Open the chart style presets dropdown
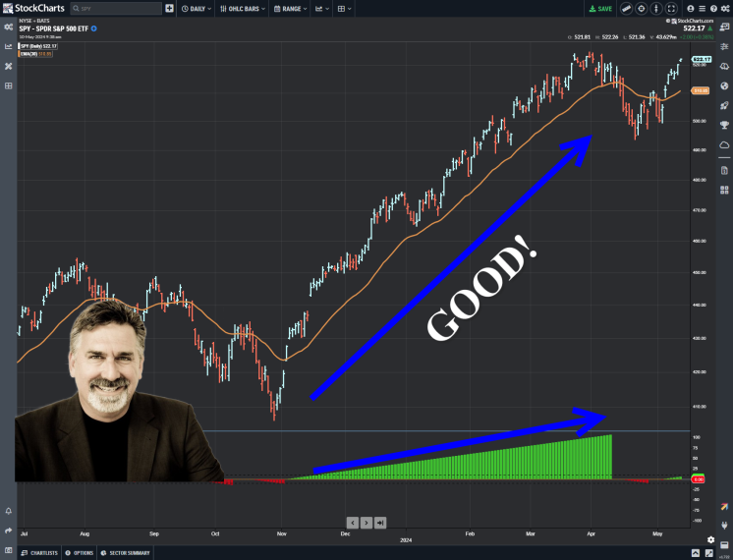Viewport: 733px width, 560px height. [321, 9]
